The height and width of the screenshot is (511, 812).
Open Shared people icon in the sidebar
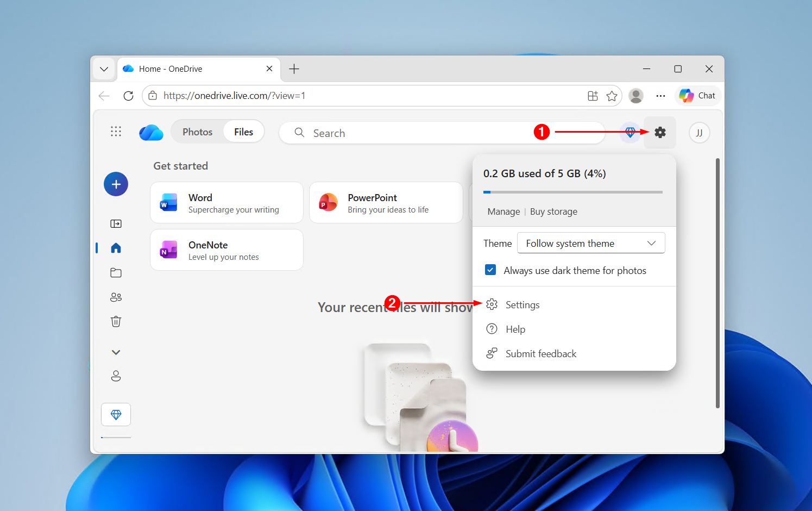click(116, 297)
